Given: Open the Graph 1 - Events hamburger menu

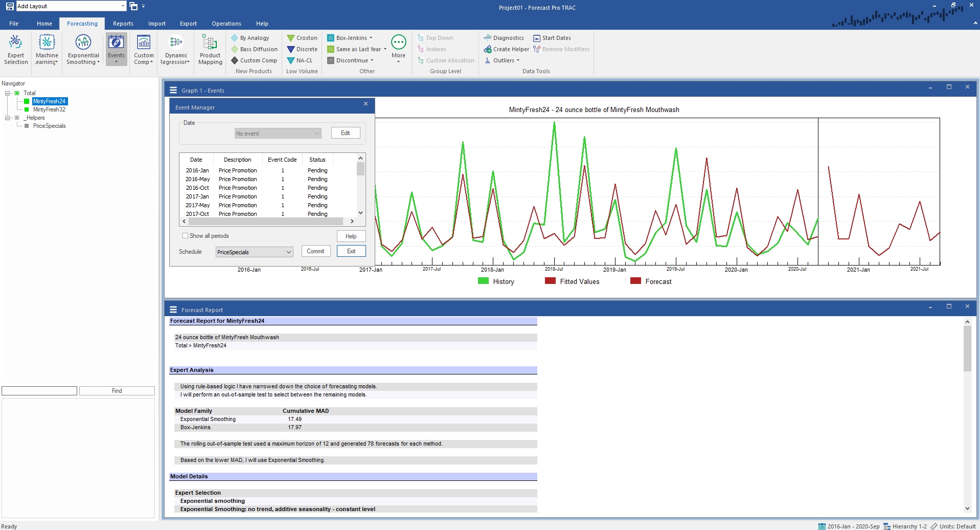Looking at the screenshot, I should click(x=173, y=90).
